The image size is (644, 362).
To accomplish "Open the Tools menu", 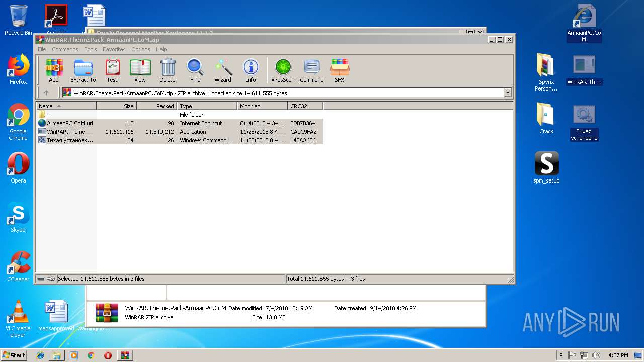I will tap(91, 49).
